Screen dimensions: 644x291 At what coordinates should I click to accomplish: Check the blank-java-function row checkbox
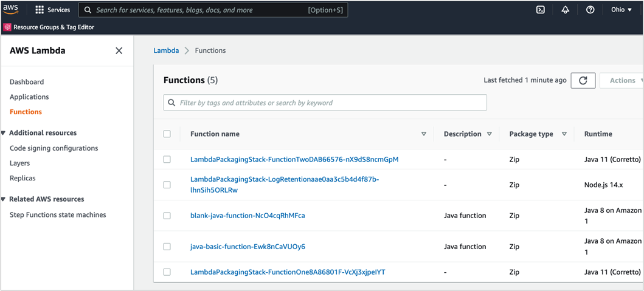pos(167,216)
